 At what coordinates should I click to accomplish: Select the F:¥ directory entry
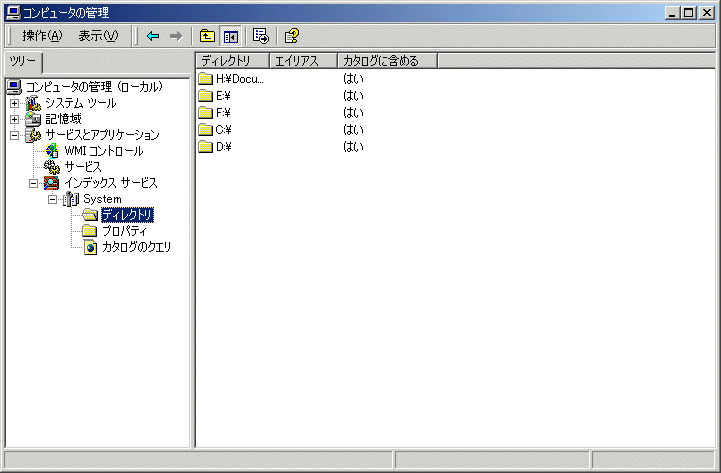tap(223, 113)
